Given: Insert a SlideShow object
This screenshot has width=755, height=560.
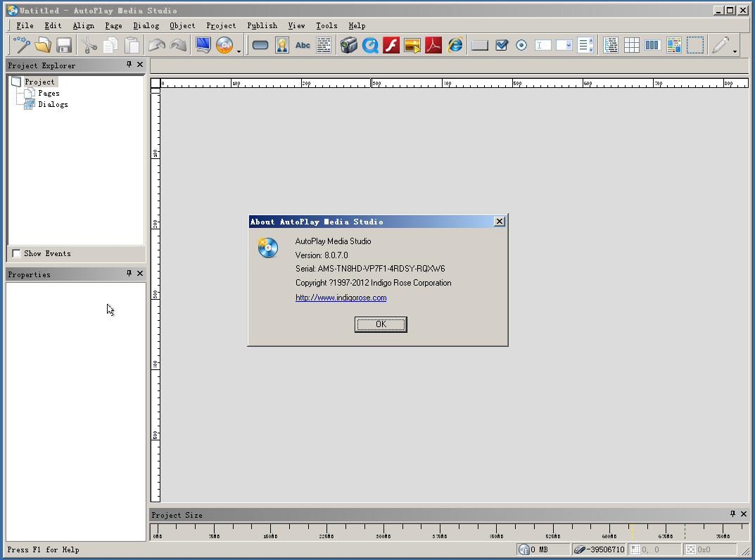Looking at the screenshot, I should coord(412,45).
